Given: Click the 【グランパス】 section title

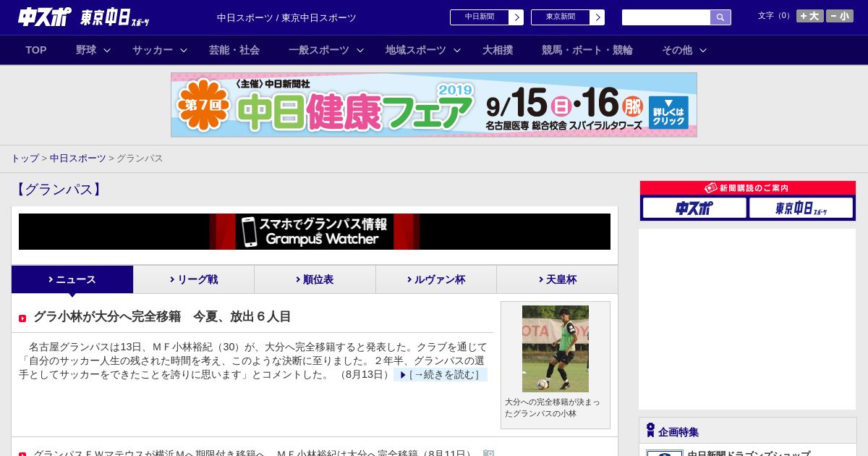Looking at the screenshot, I should tap(59, 190).
